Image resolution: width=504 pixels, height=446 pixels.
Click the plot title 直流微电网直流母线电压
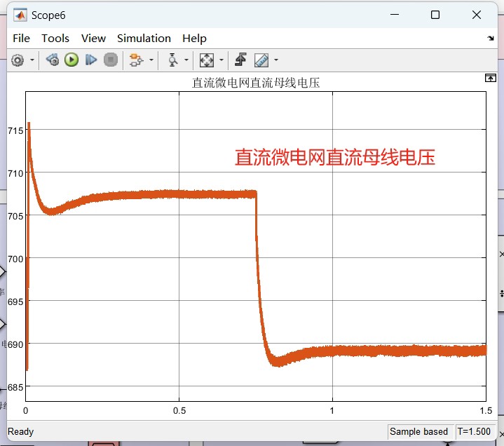pos(256,83)
